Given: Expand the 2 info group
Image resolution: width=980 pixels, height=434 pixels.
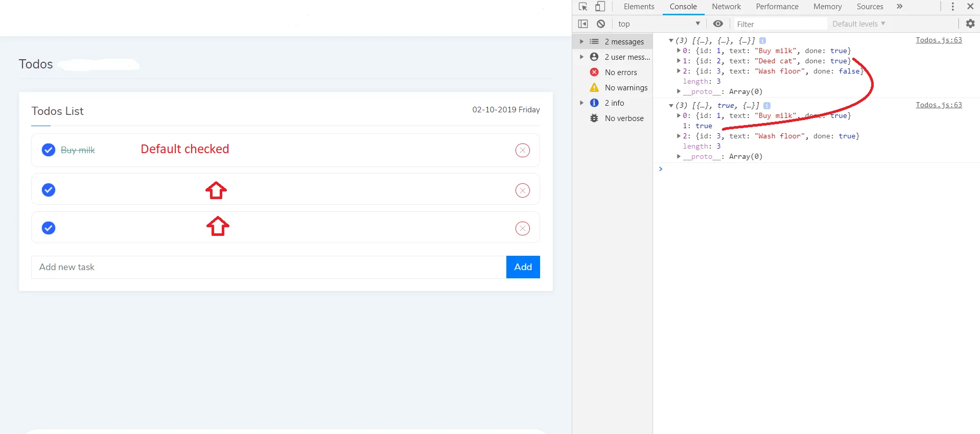Looking at the screenshot, I should click(x=581, y=103).
